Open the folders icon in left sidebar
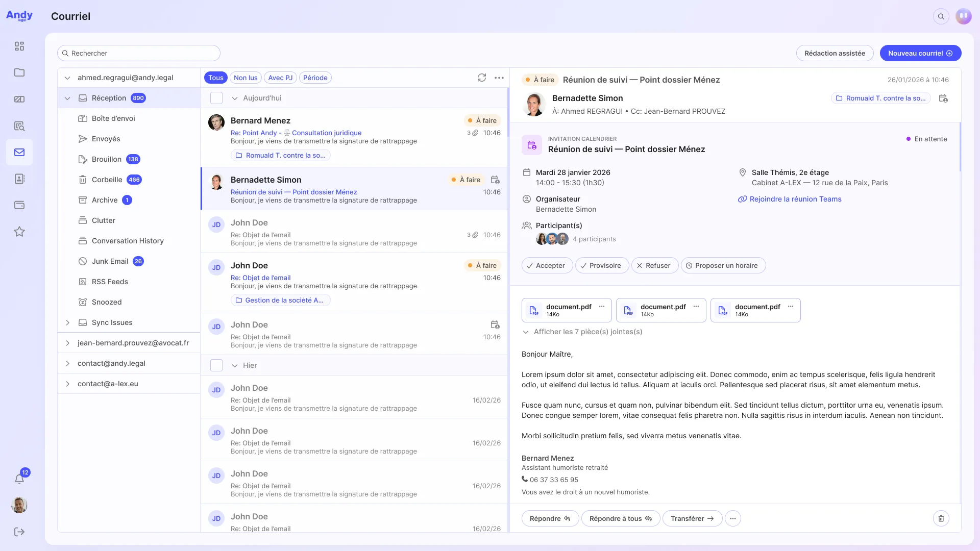The height and width of the screenshot is (551, 980). pyautogui.click(x=19, y=72)
